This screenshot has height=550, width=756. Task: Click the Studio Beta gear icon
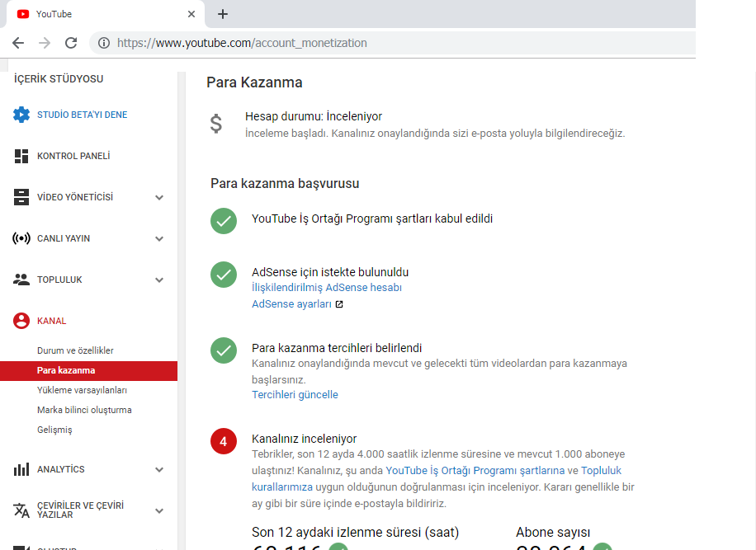coord(21,115)
